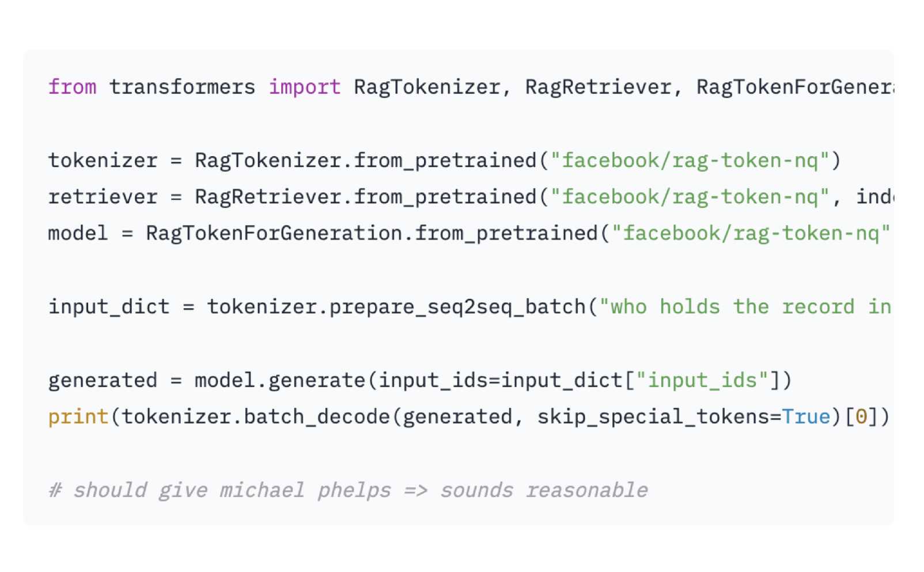Click 'RagTokenForGeneration.from_pretrained' call
Viewport: 924px width, 572px height.
click(x=372, y=233)
